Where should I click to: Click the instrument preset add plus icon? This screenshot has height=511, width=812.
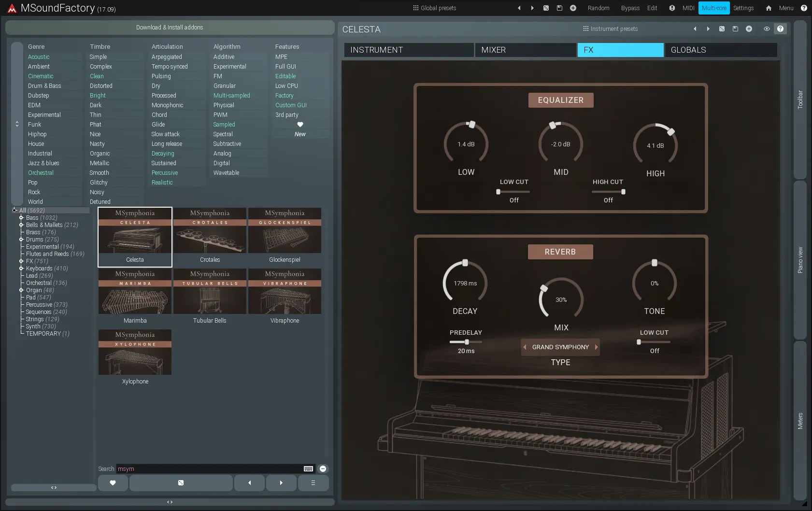(749, 29)
